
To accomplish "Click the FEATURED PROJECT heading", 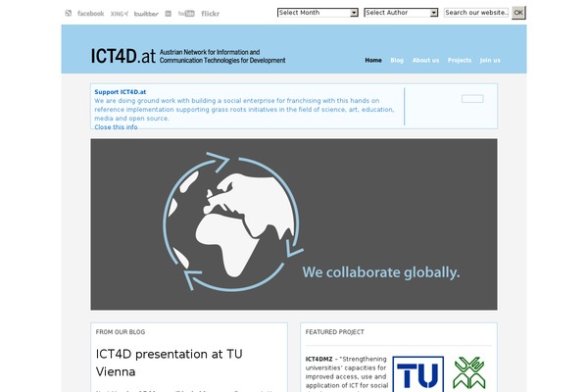I will (334, 332).
